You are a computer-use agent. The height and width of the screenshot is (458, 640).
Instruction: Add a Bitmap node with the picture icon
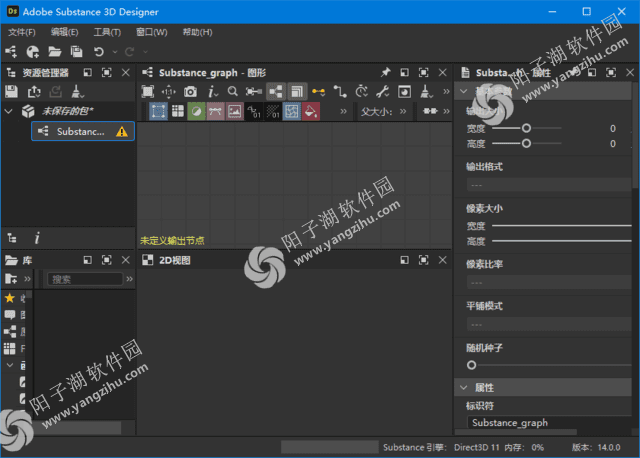pyautogui.click(x=235, y=111)
